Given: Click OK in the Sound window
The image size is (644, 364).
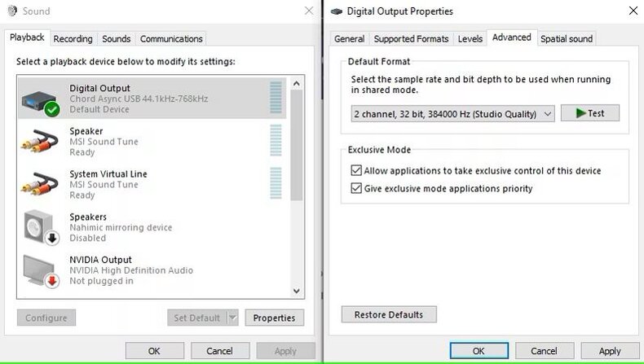Looking at the screenshot, I should 154,351.
